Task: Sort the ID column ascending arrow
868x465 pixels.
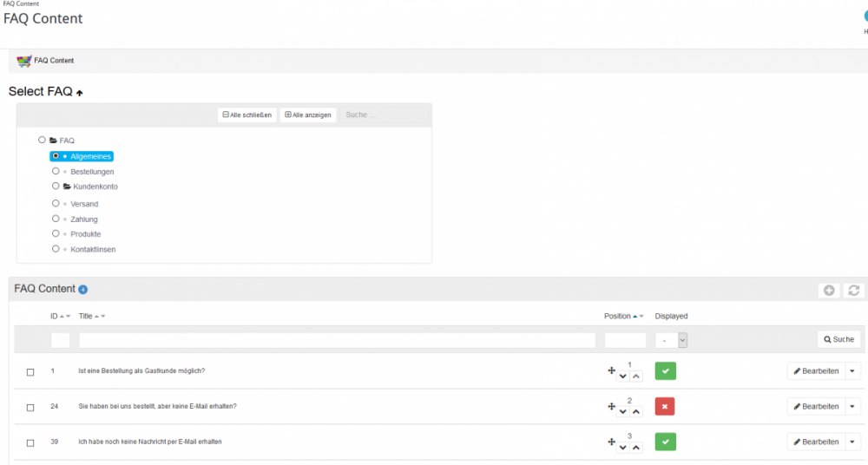Action: point(62,317)
